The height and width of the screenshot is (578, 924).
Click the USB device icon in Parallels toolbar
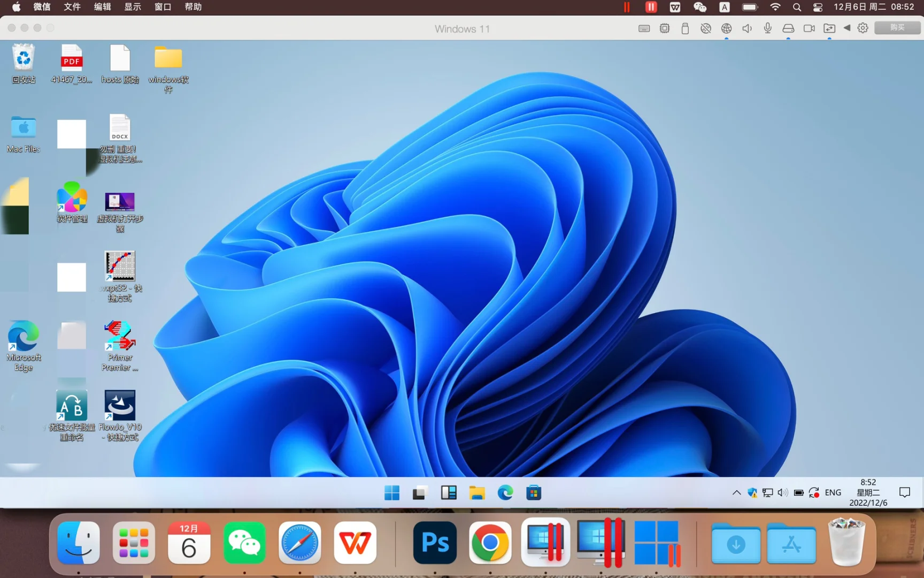[x=685, y=28]
